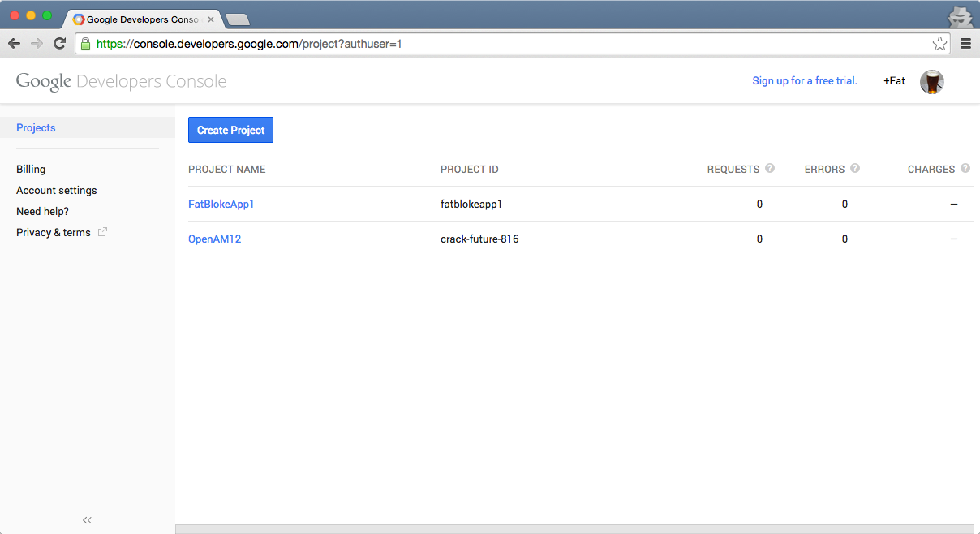Open a new browser tab
The height and width of the screenshot is (534, 980).
tap(237, 19)
